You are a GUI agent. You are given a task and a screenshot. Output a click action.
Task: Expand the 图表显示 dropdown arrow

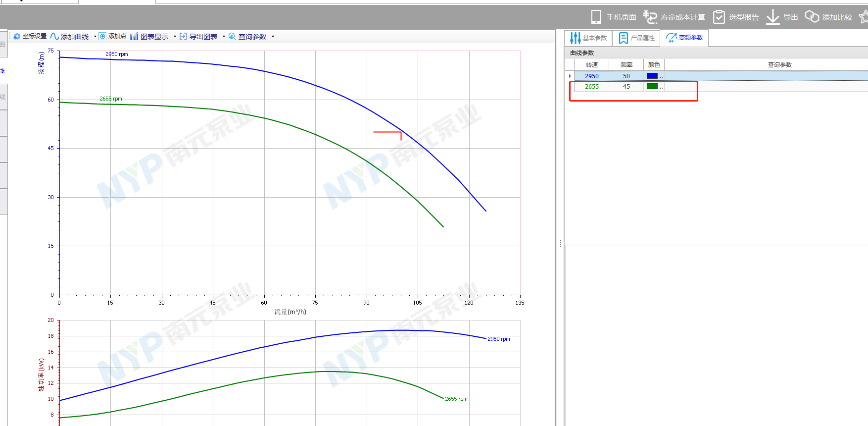(x=175, y=37)
